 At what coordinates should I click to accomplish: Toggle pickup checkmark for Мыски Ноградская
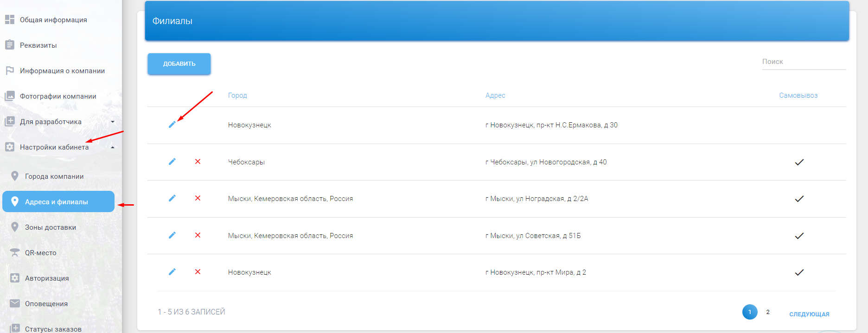click(x=799, y=199)
